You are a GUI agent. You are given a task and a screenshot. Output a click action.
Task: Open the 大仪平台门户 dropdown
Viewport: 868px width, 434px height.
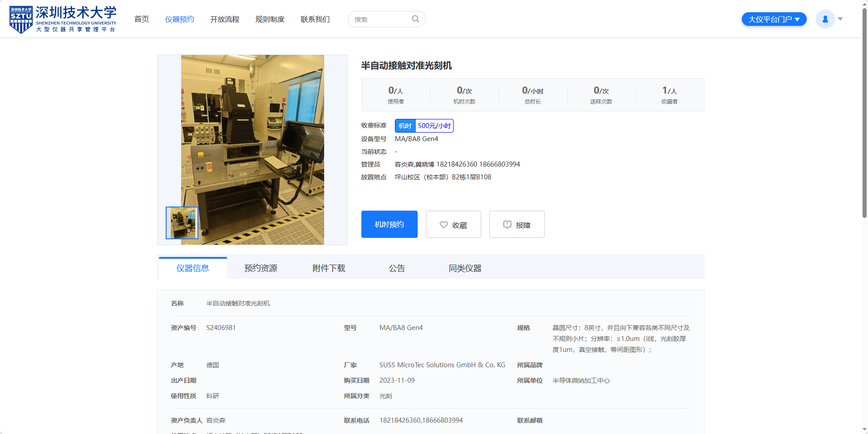[x=774, y=19]
